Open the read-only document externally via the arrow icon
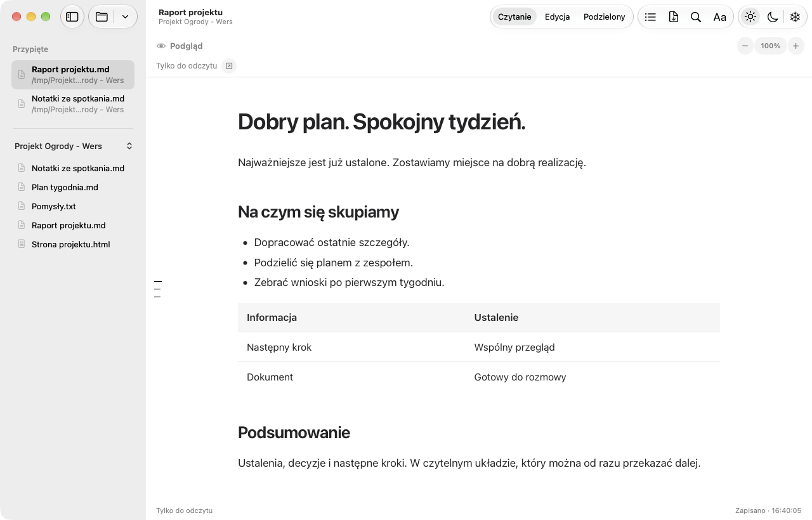The height and width of the screenshot is (520, 812). coord(229,66)
